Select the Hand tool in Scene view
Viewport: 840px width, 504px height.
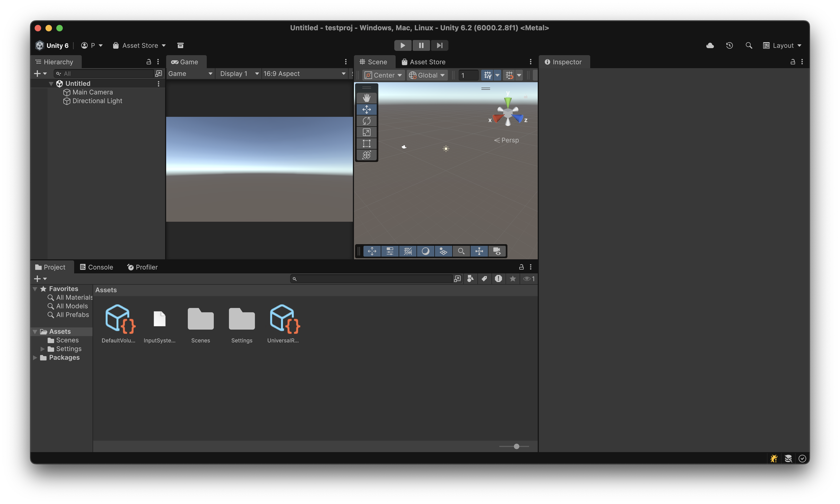[x=366, y=98]
